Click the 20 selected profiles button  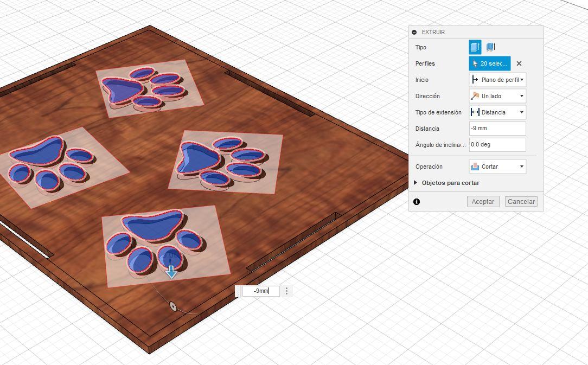490,63
